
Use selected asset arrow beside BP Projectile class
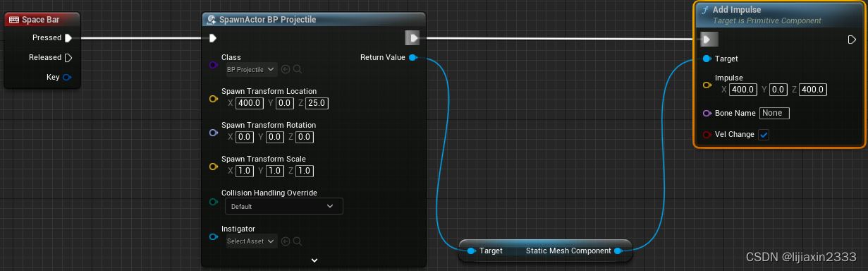tap(286, 70)
